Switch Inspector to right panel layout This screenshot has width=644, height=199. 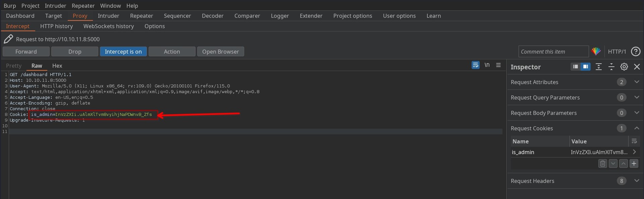[x=585, y=67]
